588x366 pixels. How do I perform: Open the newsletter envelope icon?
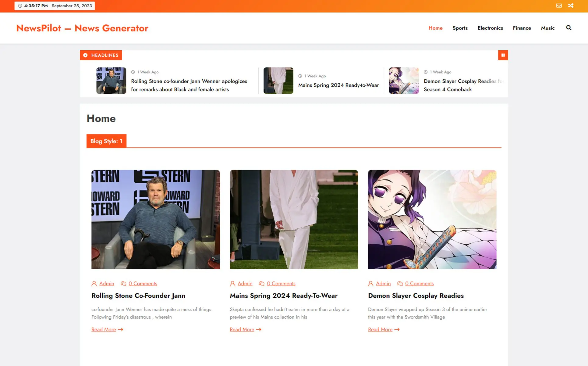[559, 6]
